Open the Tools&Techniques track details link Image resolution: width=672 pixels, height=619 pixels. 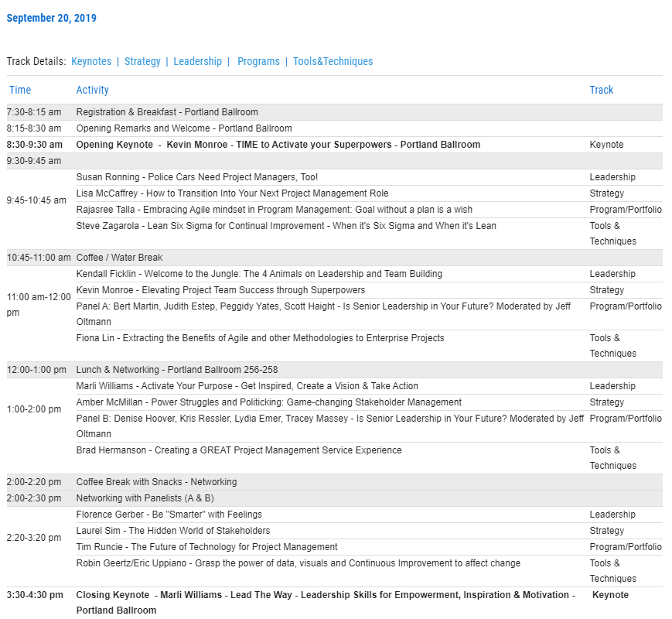pyautogui.click(x=333, y=61)
